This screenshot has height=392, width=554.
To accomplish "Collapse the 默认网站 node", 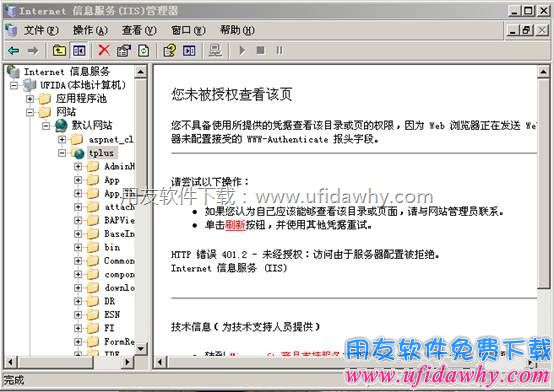I will click(46, 125).
